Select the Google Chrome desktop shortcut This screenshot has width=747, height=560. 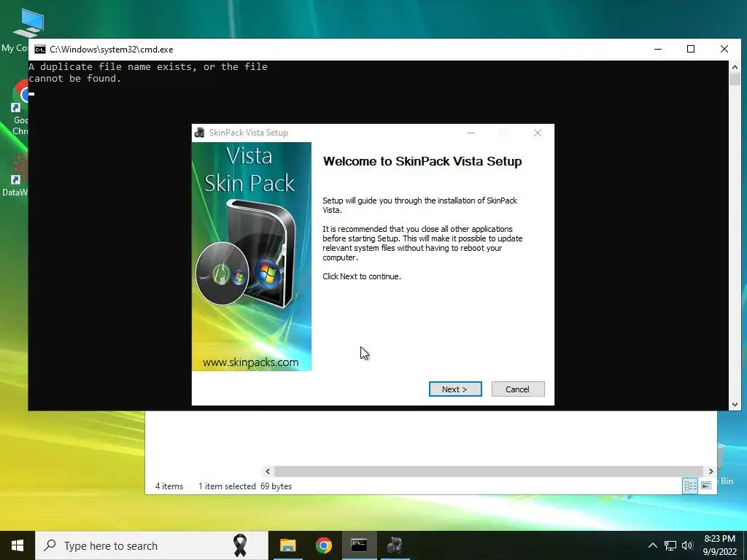point(20,108)
